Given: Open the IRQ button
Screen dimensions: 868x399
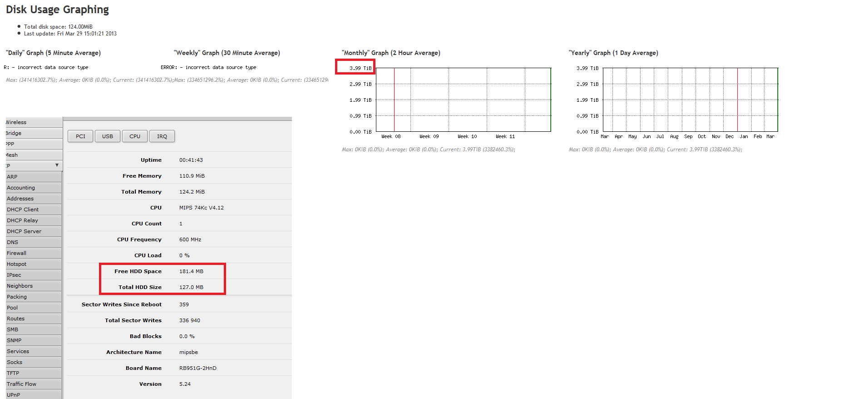Looking at the screenshot, I should [x=162, y=136].
